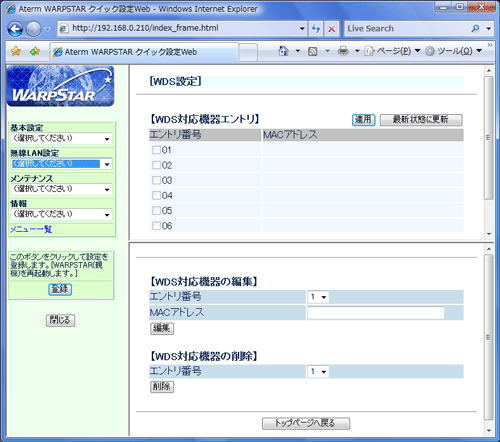Click the browser Forward arrow button
Screen dimensions: 500x442
(33, 29)
